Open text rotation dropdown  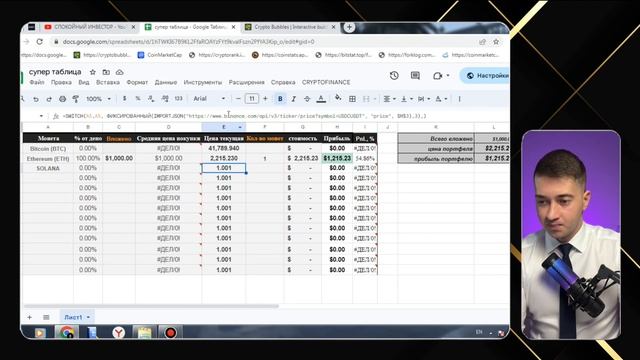440,98
